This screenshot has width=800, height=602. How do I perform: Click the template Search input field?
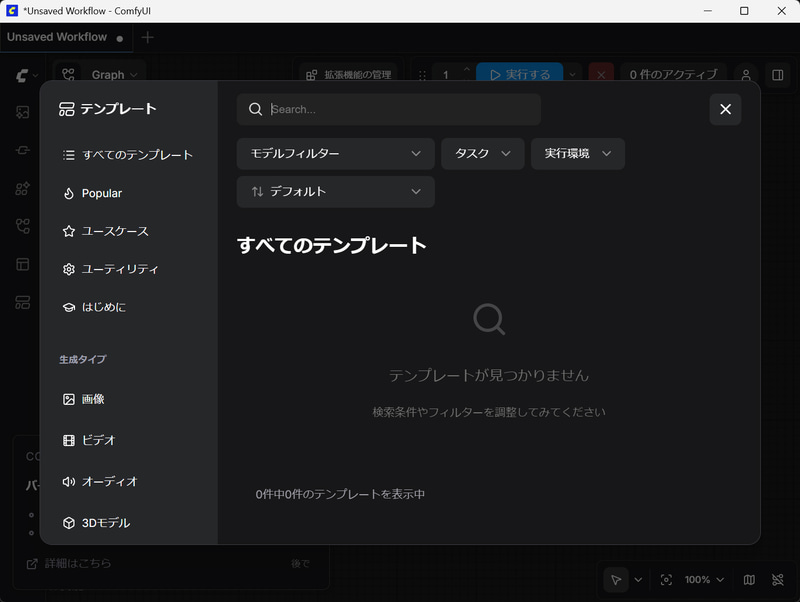[388, 109]
